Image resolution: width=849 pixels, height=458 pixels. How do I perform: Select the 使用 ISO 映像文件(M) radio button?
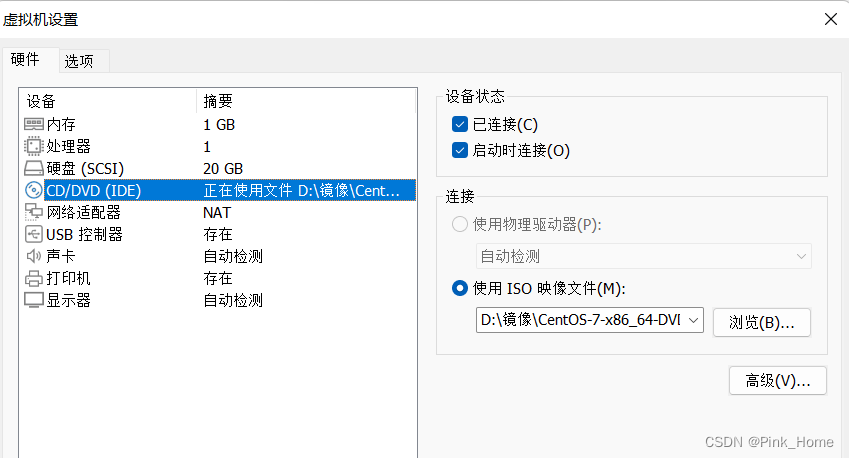(x=460, y=288)
